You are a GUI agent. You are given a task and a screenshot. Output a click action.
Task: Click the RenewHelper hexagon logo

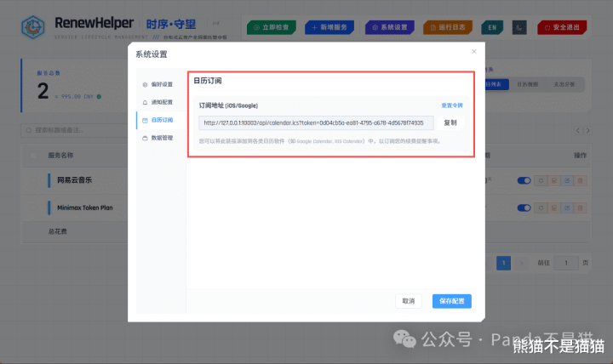coord(33,27)
